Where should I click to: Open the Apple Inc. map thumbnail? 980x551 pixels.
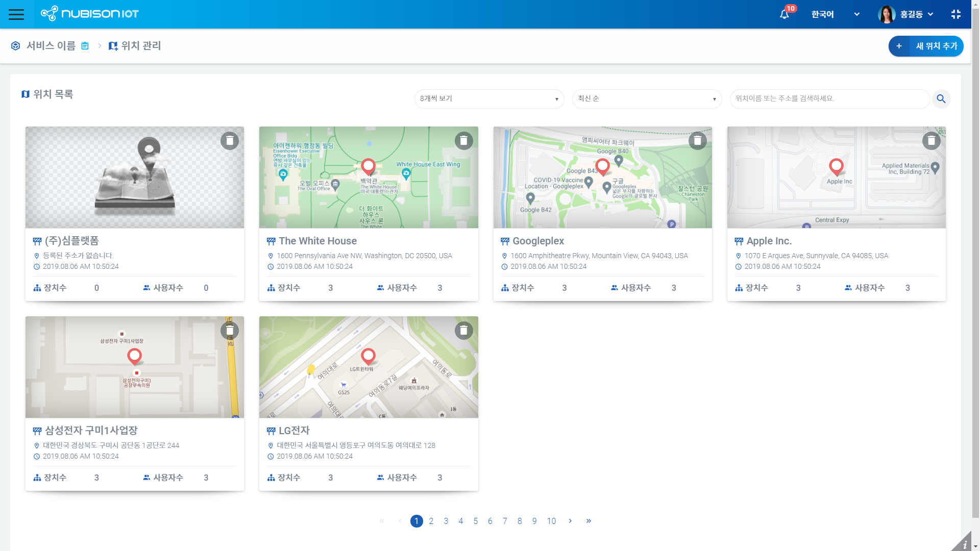836,178
